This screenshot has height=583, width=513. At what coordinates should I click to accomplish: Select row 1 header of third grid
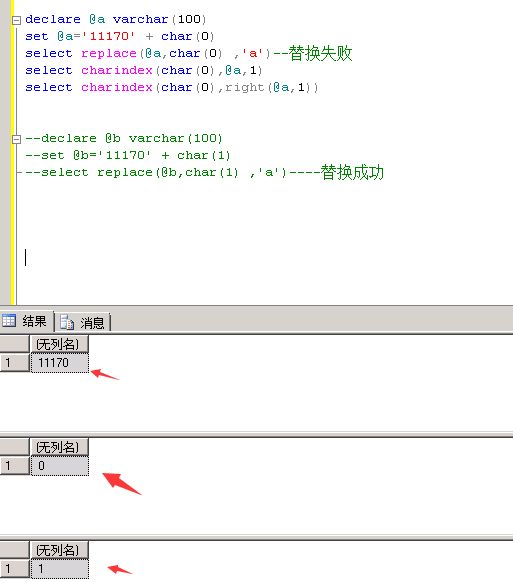(x=14, y=568)
